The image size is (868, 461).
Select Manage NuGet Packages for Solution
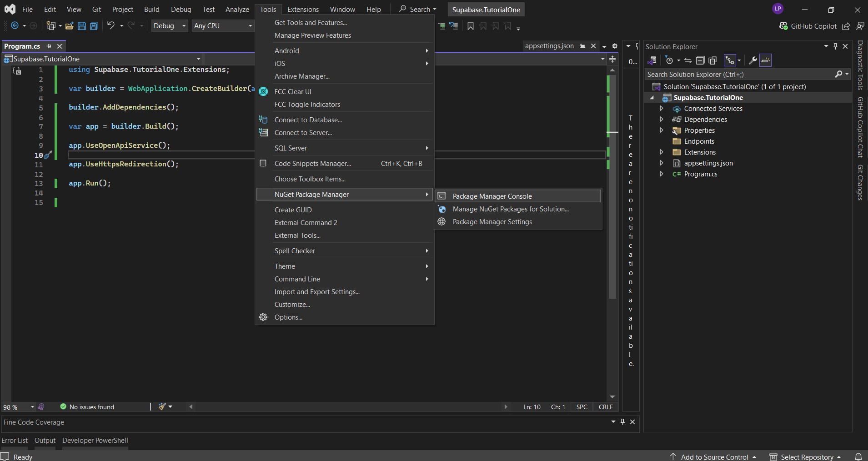[518, 209]
